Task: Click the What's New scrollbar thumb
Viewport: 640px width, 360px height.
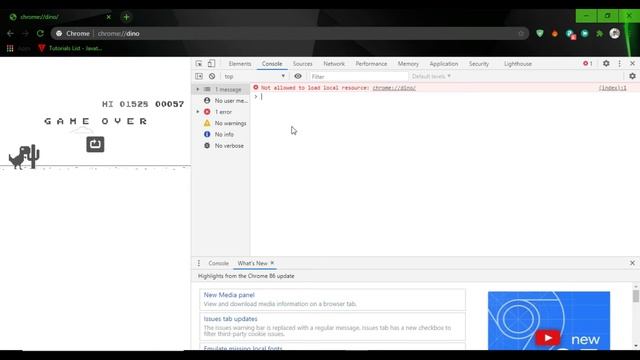Action: (636, 296)
